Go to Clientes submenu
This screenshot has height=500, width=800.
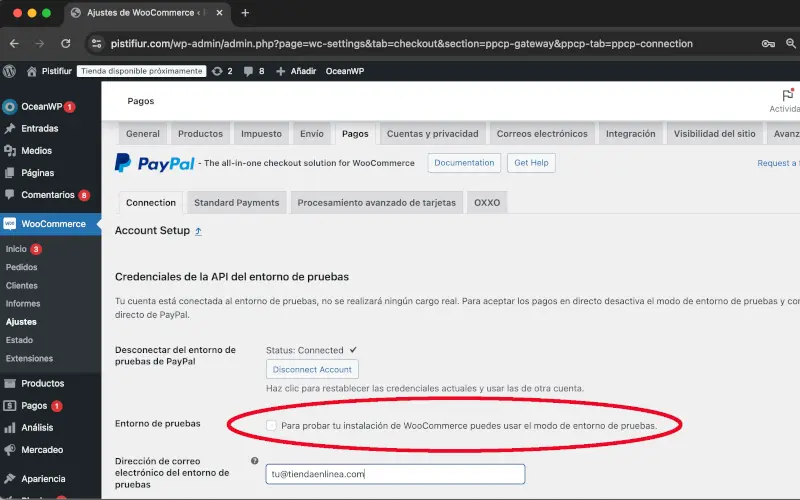pyautogui.click(x=21, y=286)
